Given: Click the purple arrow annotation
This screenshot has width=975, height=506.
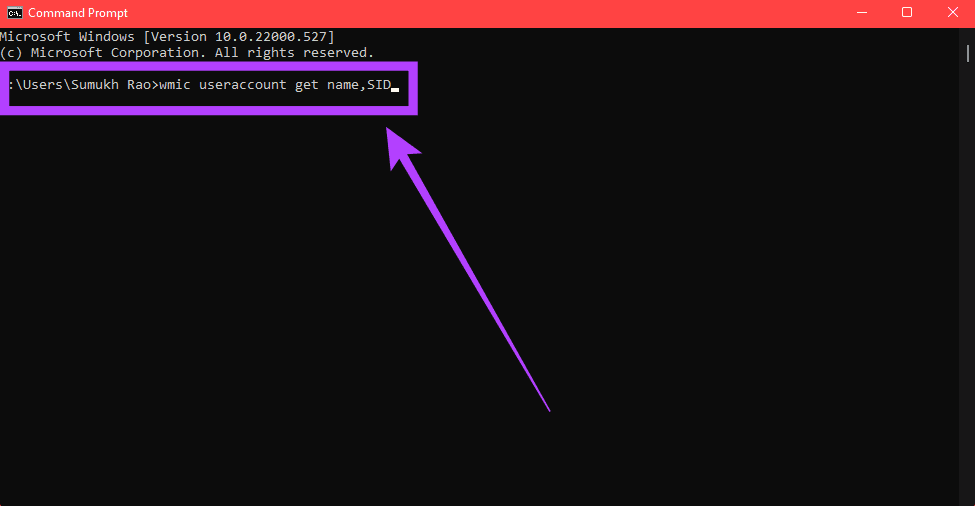Looking at the screenshot, I should [468, 269].
